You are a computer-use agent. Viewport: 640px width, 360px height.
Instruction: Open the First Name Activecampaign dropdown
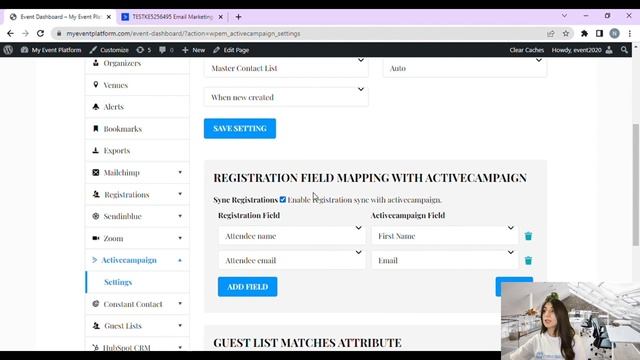point(444,236)
